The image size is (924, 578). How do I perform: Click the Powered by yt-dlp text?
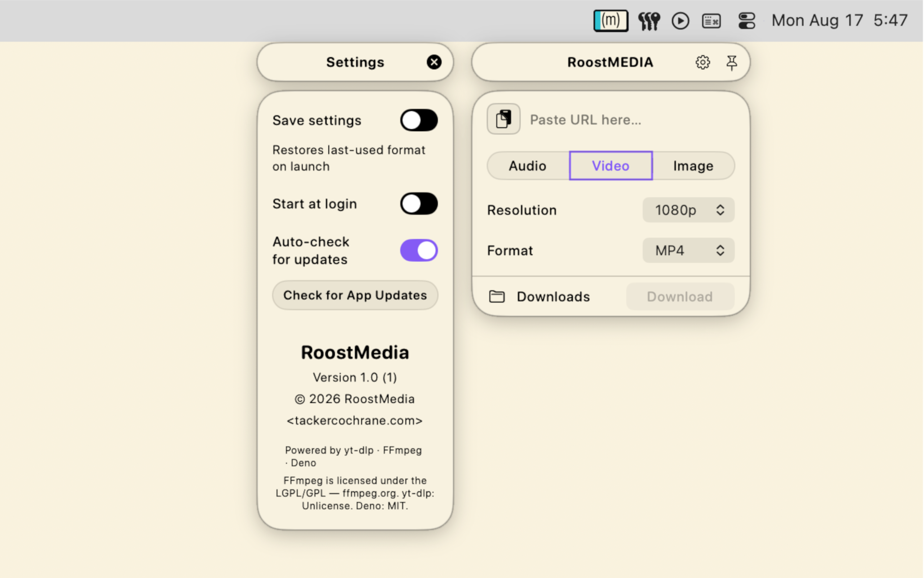(x=354, y=456)
